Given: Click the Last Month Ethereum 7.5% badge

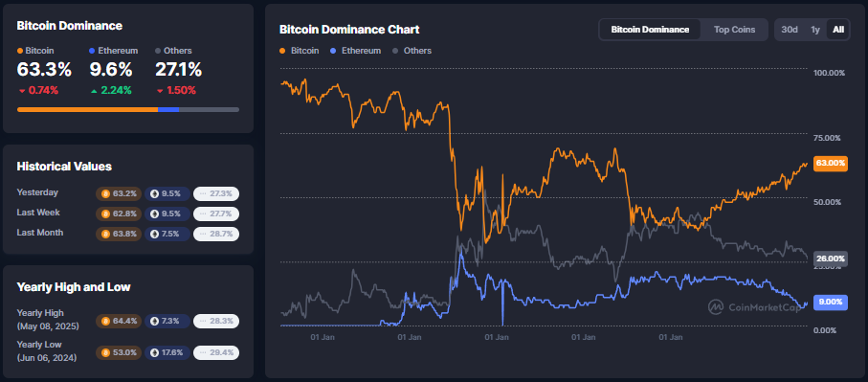Looking at the screenshot, I should pos(167,234).
